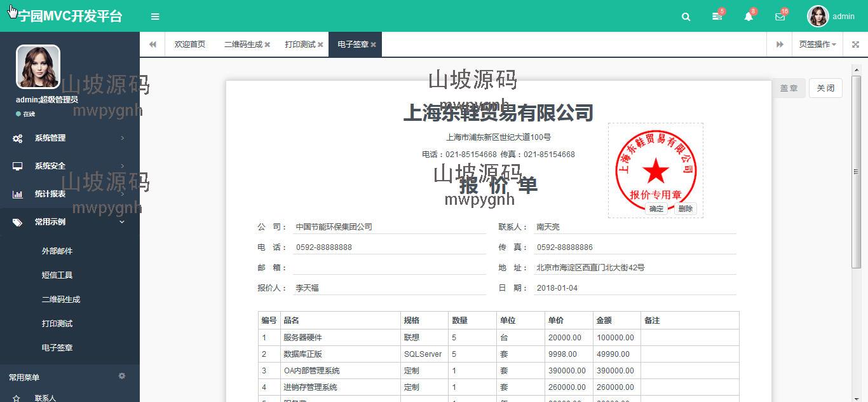Click the 在线 status indicator
This screenshot has height=402, width=868.
point(25,114)
